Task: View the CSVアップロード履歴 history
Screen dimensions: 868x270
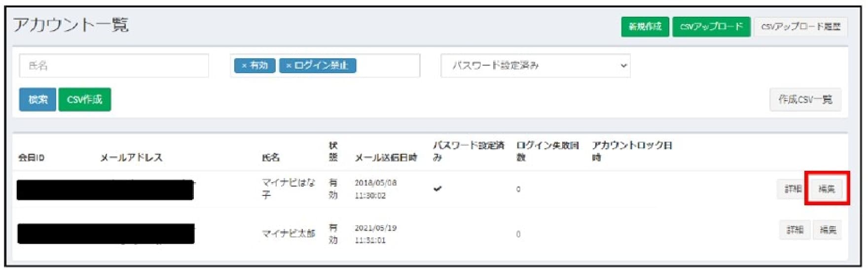Action: click(x=800, y=27)
